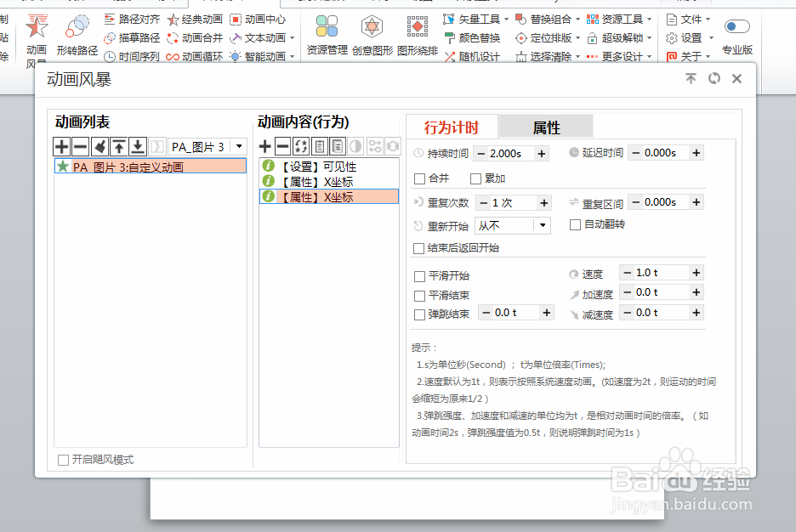Turn on 开启飓风模式 mode
Image resolution: width=796 pixels, height=532 pixels.
64,459
